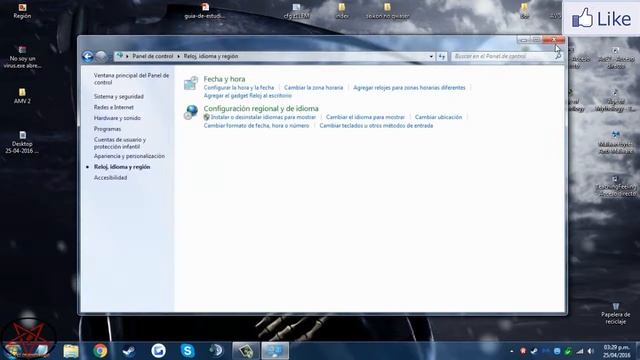Open the address bar history dropdown
Viewport: 640px width, 360px height.
[431, 56]
